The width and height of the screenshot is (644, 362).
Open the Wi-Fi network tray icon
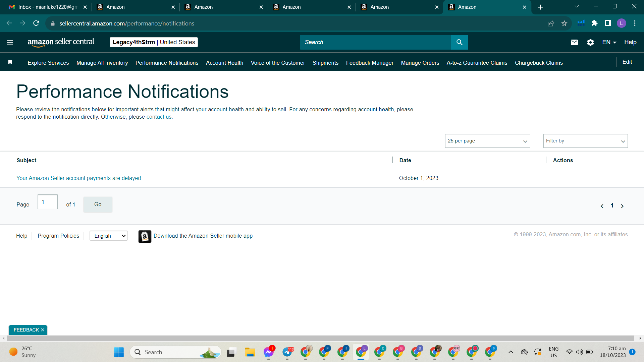[x=569, y=352]
